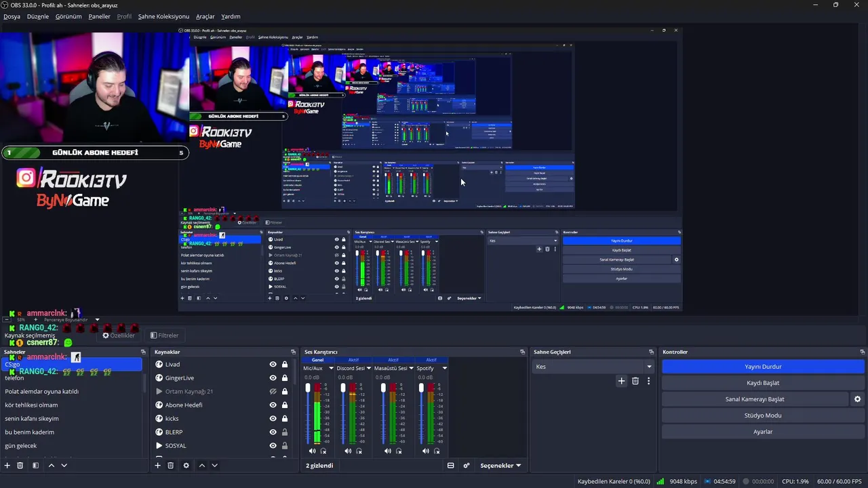Open Ayarlar settings button

pyautogui.click(x=763, y=432)
